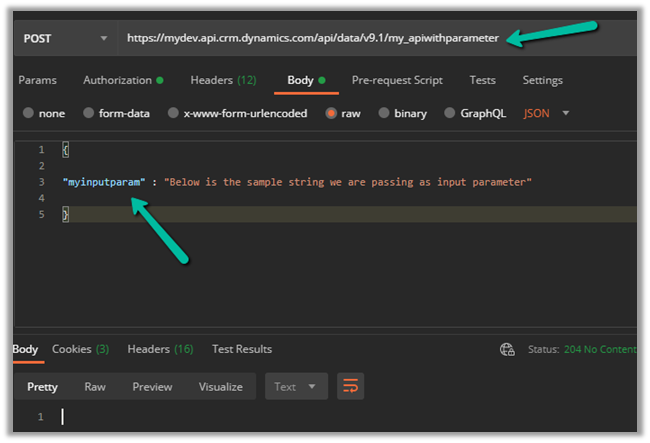Open the response Cookies (3) tab
This screenshot has height=443, width=650.
click(80, 349)
